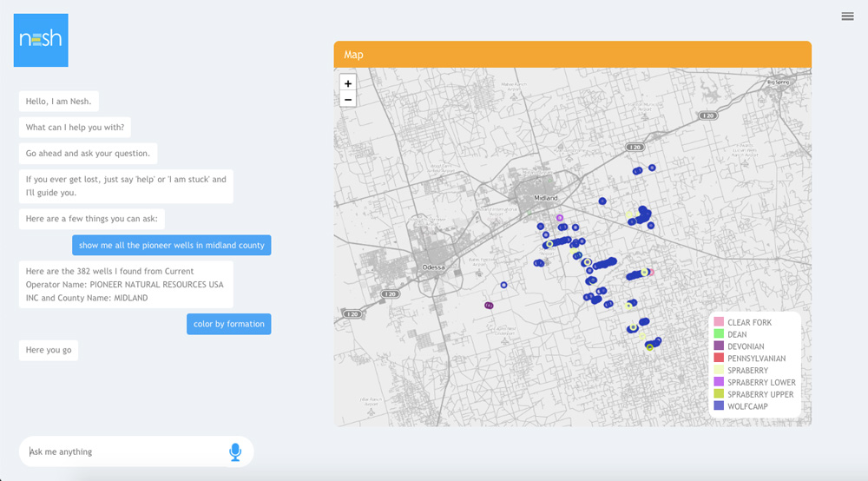Viewport: 868px width, 481px height.
Task: Click the Midland city label on map
Action: 546,198
